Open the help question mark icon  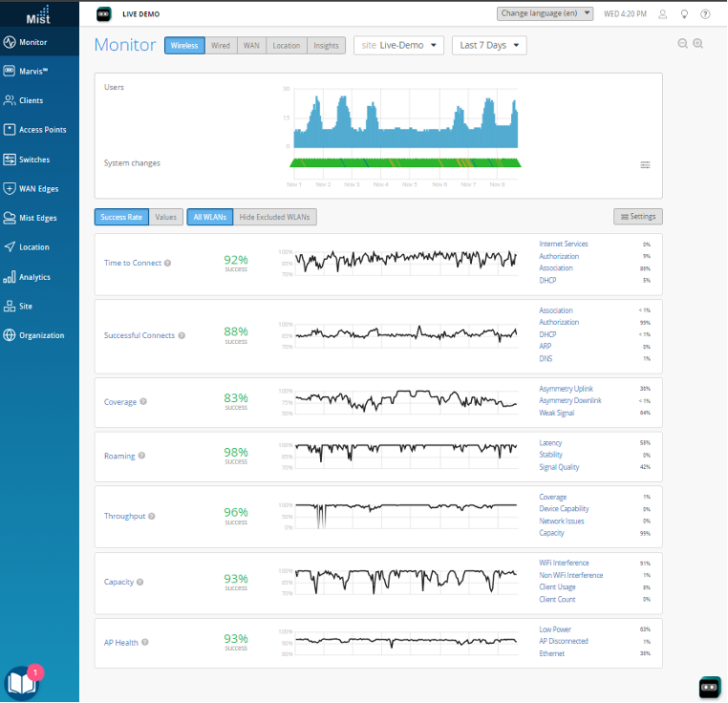[x=705, y=14]
